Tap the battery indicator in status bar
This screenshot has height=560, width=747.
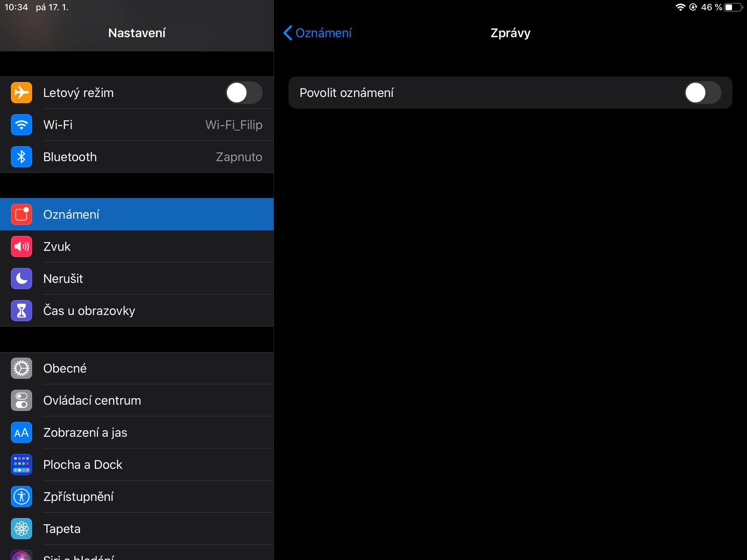tap(732, 7)
